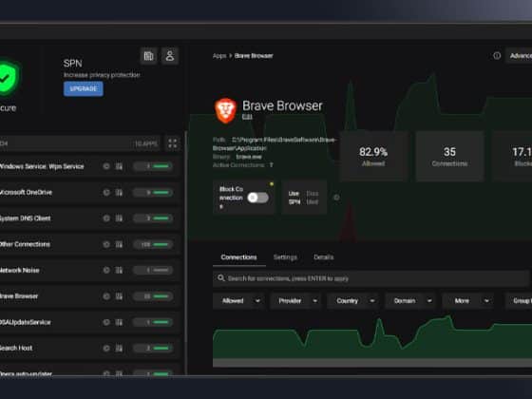
Task: Click the info icon next to Advanced
Action: point(497,56)
